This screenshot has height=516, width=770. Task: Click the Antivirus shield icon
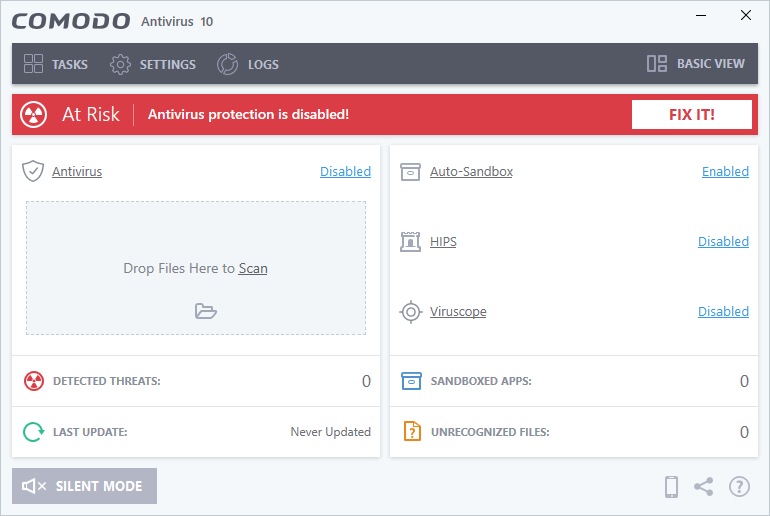tap(33, 171)
